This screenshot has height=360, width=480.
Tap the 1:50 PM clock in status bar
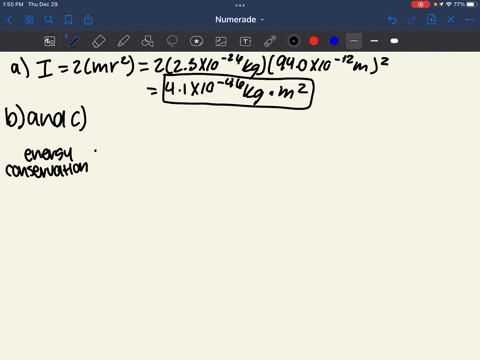click(13, 4)
